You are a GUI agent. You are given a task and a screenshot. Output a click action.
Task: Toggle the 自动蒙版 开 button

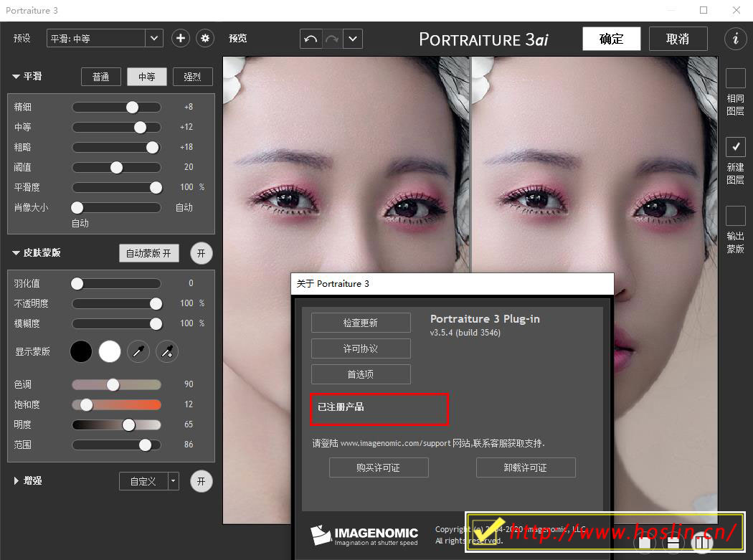pyautogui.click(x=149, y=253)
